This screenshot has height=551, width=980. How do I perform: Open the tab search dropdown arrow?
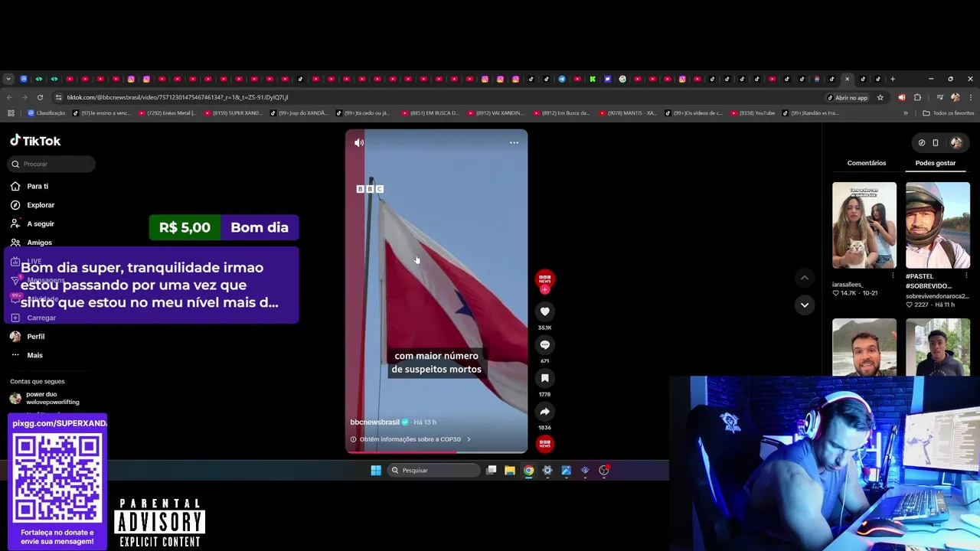coord(8,79)
